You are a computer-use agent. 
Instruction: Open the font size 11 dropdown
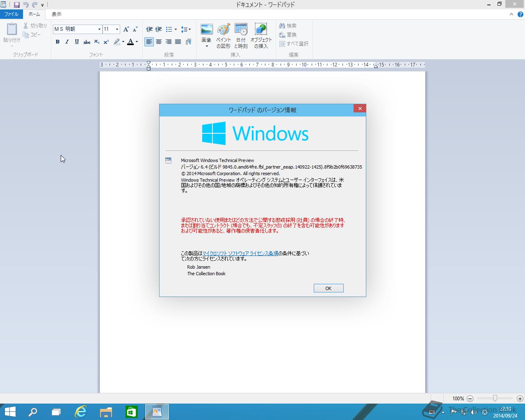pyautogui.click(x=117, y=29)
